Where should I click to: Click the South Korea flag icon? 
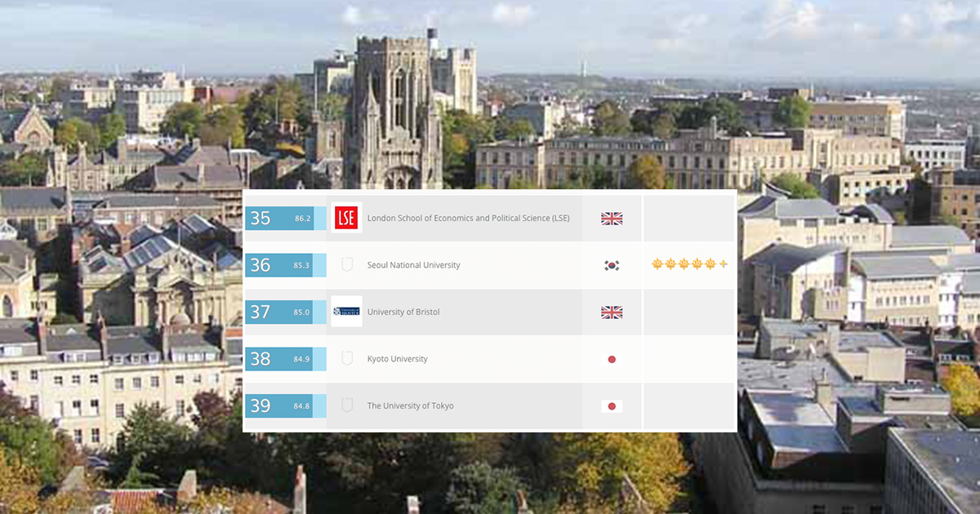tap(612, 265)
